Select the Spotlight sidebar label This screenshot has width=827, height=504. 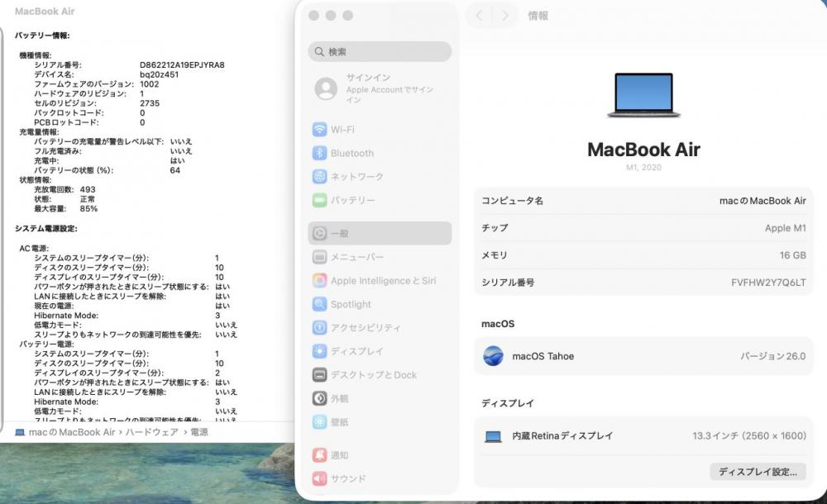351,304
